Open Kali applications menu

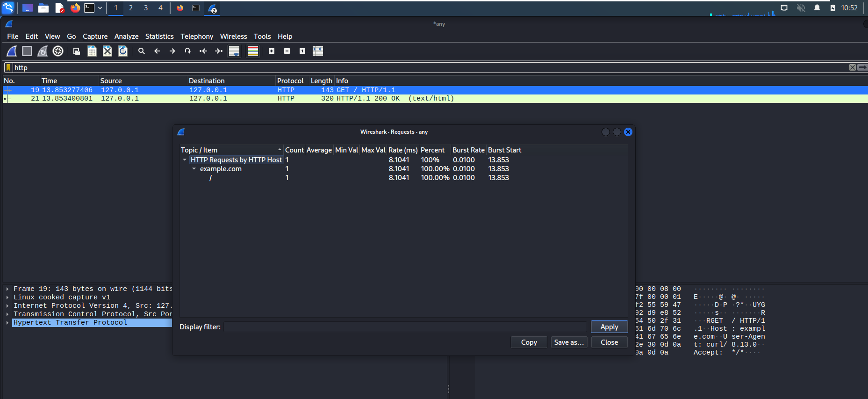[8, 8]
